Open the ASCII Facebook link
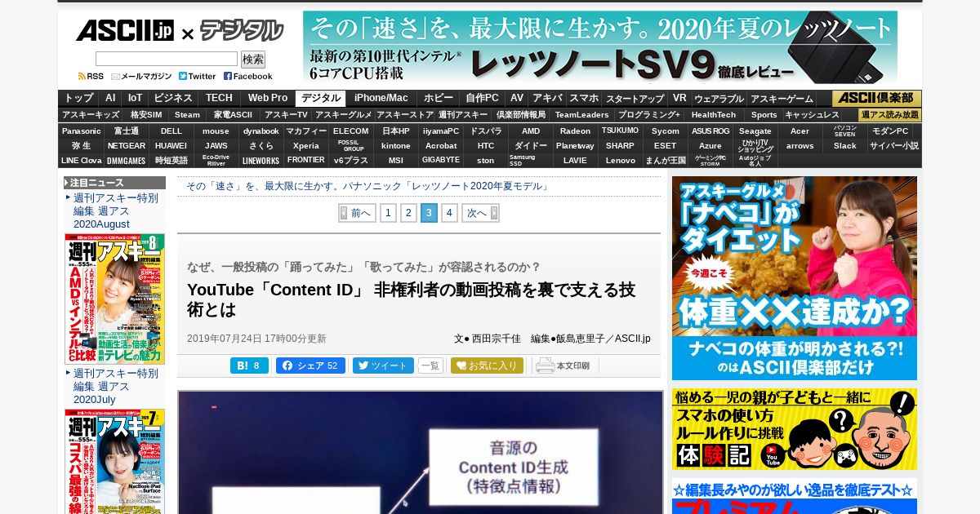Viewport: 980px width, 514px height. (248, 76)
